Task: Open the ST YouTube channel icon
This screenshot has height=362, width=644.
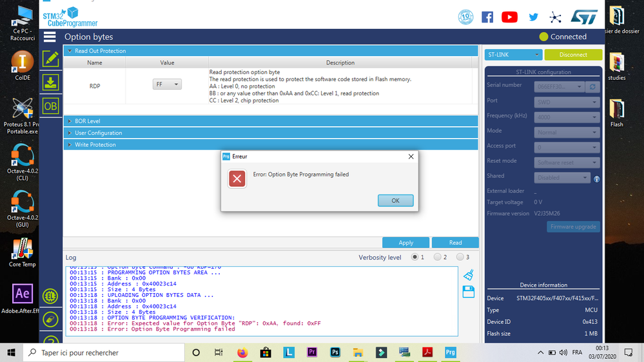Action: 509,17
